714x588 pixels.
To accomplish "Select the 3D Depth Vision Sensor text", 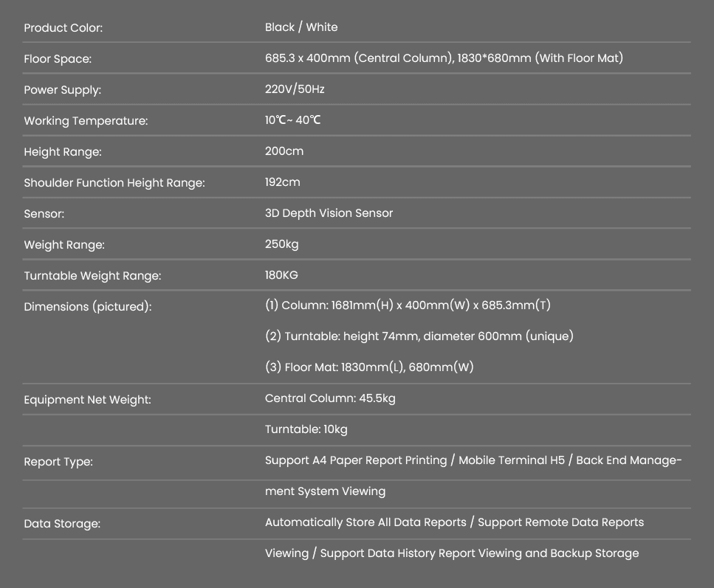I will tap(329, 213).
